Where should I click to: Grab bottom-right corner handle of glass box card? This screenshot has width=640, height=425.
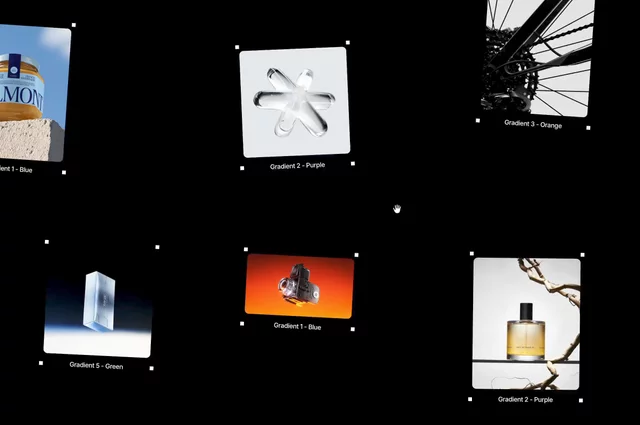[x=152, y=368]
